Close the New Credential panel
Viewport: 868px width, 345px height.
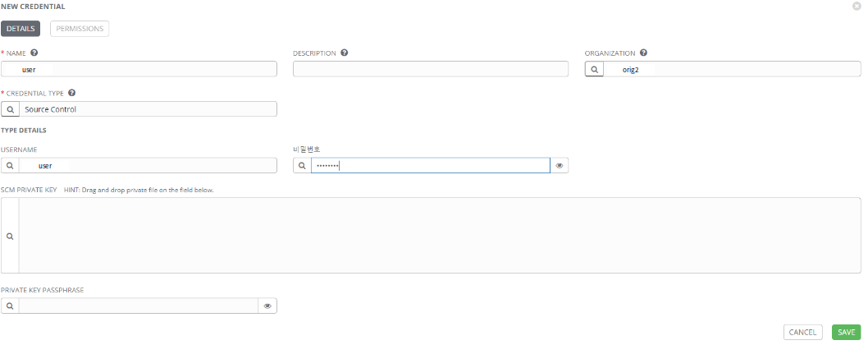coord(857,6)
